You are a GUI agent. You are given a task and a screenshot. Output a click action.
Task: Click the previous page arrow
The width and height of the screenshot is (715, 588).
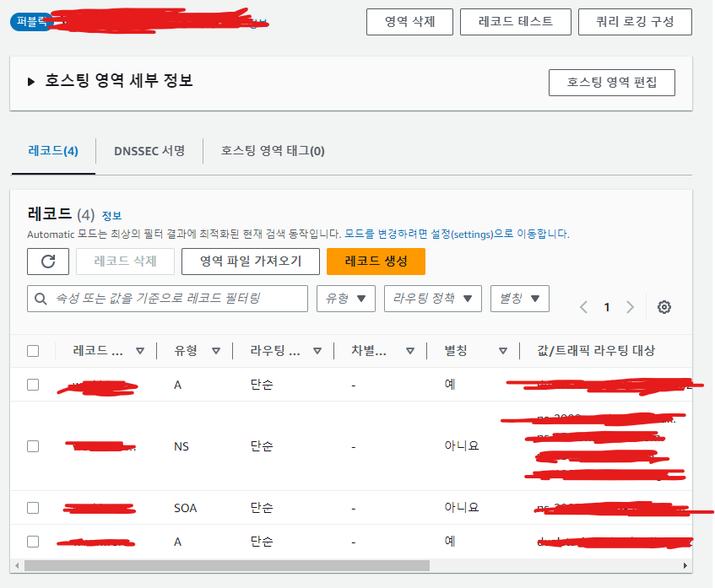tap(582, 307)
